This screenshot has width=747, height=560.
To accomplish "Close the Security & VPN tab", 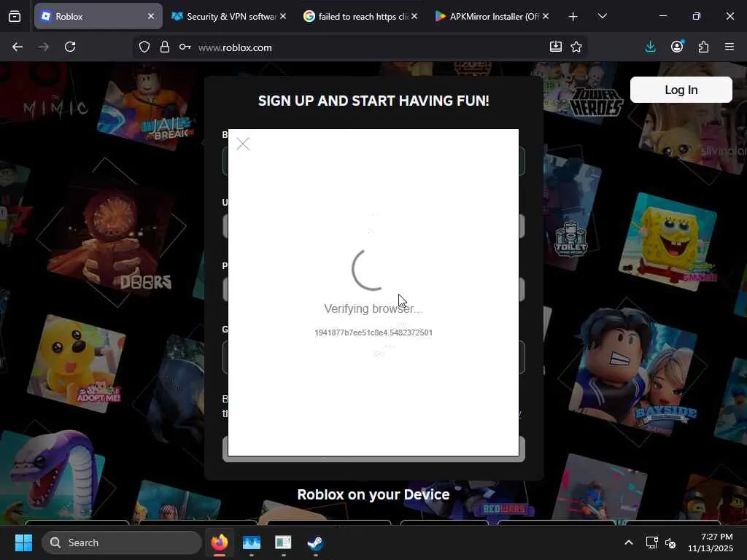I will [x=283, y=16].
